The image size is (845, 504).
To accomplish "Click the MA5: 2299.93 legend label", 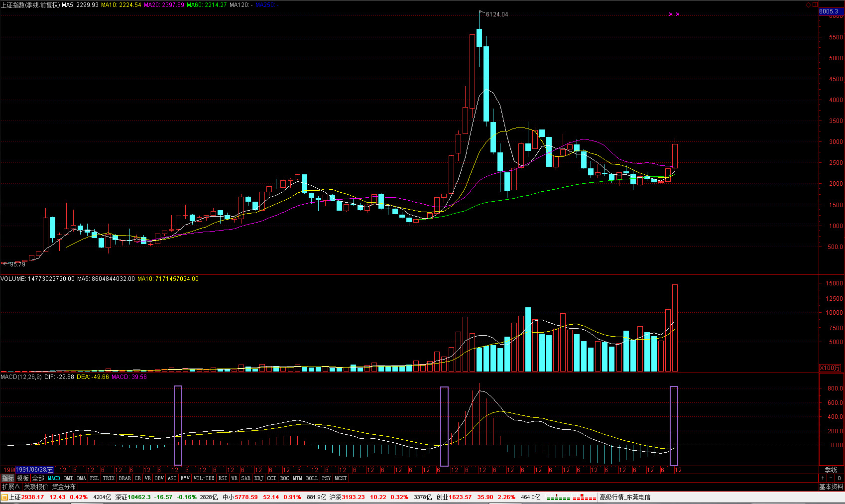I will coord(80,4).
